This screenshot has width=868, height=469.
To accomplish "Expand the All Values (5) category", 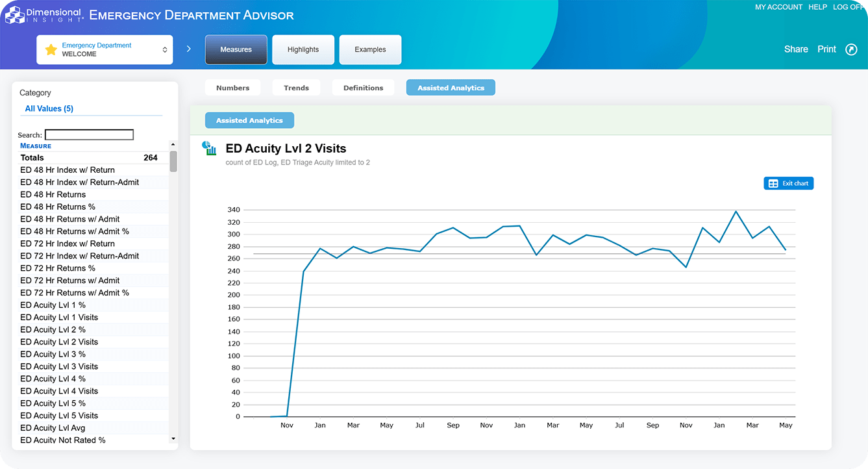I will pyautogui.click(x=49, y=108).
